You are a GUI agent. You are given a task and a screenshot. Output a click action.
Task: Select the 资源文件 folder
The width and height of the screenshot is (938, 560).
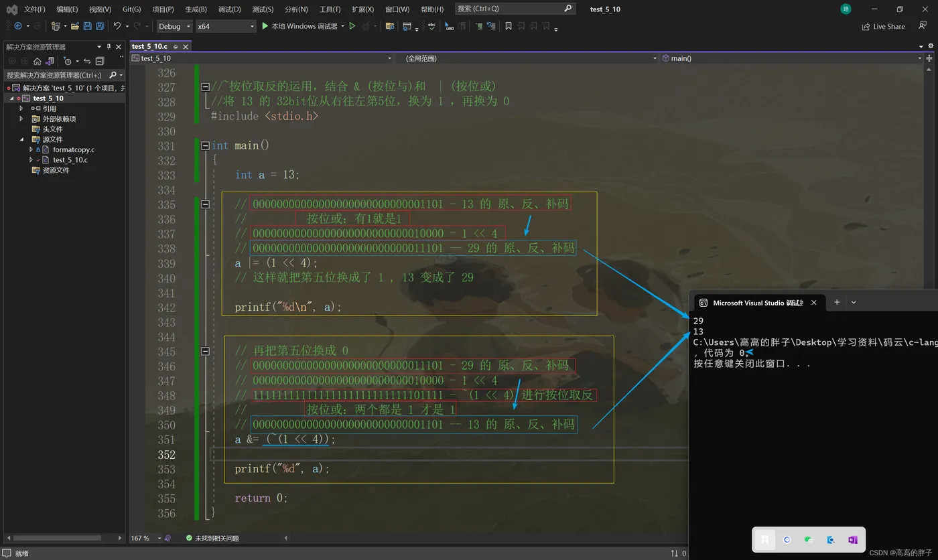pos(56,170)
